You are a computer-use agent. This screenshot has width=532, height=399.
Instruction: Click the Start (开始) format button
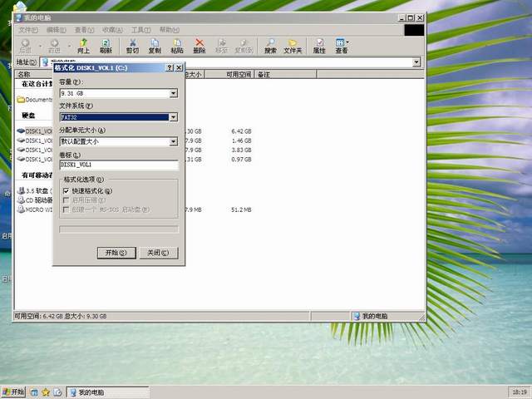pyautogui.click(x=116, y=253)
